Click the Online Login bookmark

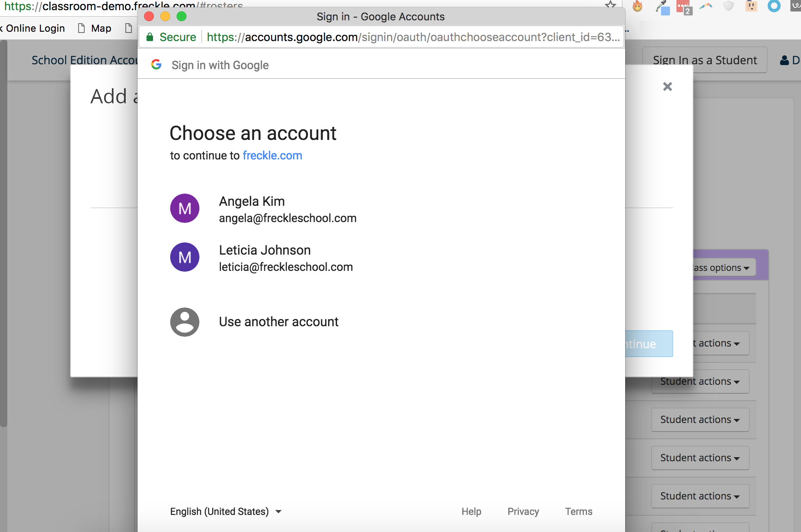tap(33, 28)
